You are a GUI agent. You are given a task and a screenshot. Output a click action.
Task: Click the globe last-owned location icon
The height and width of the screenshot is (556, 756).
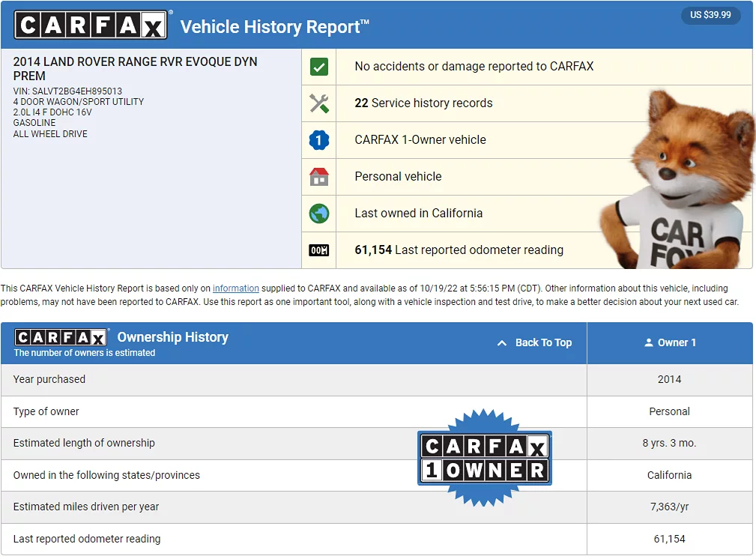(319, 214)
